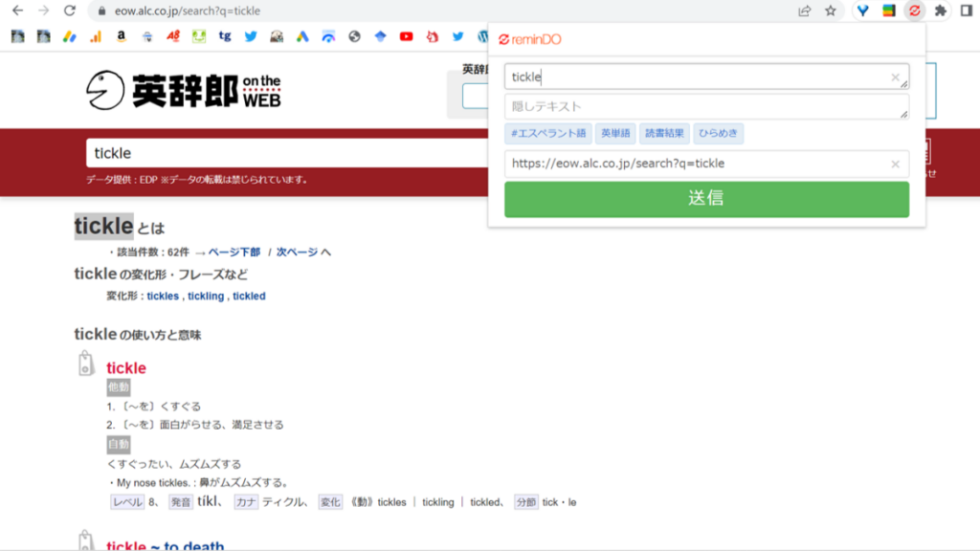Bookmark this page with the star icon

(x=830, y=11)
